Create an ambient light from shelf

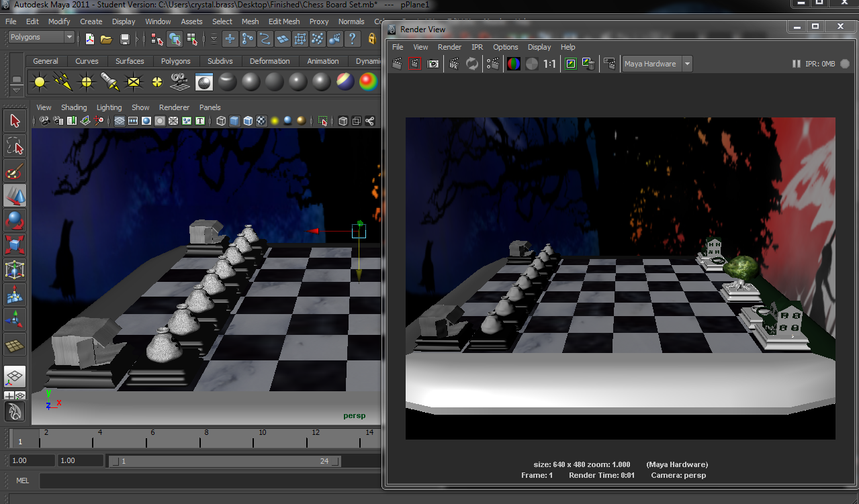coord(40,82)
